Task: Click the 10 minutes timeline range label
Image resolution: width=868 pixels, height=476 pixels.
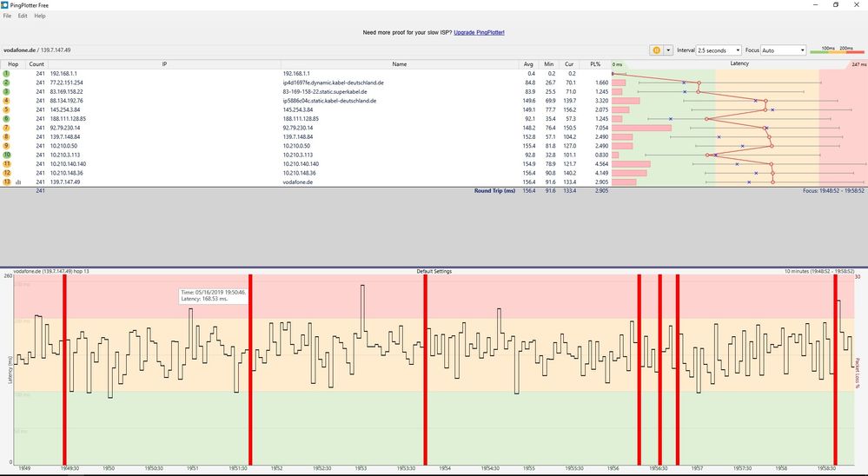Action: tap(819, 272)
